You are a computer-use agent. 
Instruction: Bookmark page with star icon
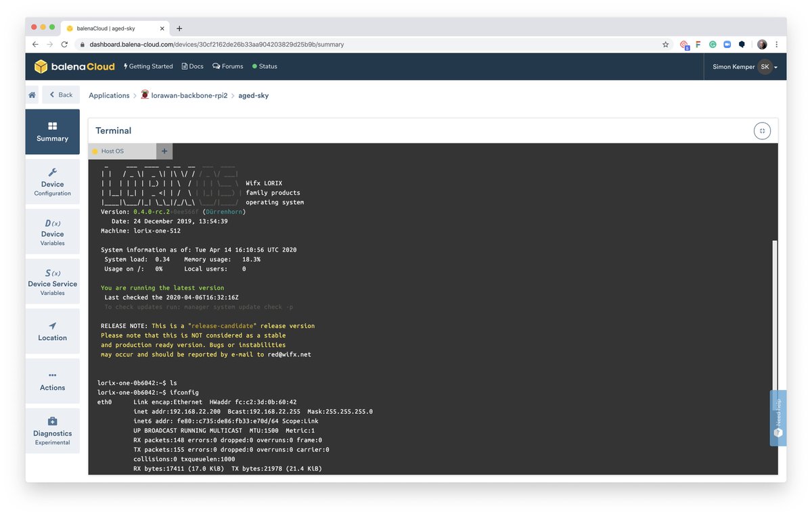(665, 45)
